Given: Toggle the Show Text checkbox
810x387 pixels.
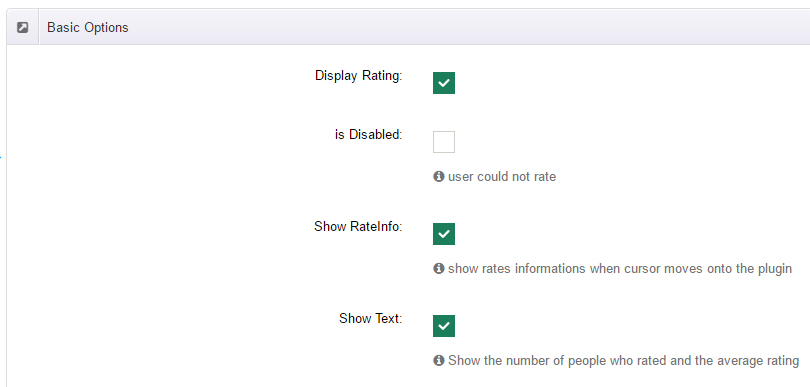Looking at the screenshot, I should coord(444,326).
